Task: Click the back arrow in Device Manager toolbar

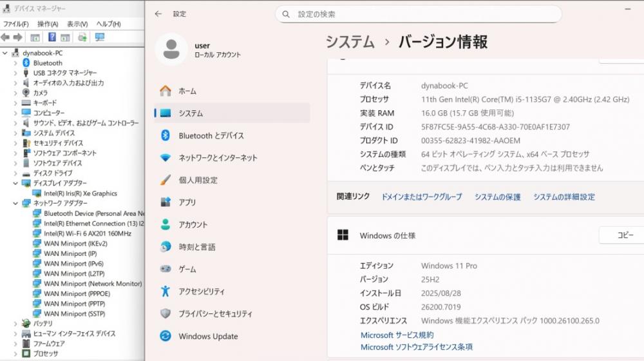Action: click(5, 37)
